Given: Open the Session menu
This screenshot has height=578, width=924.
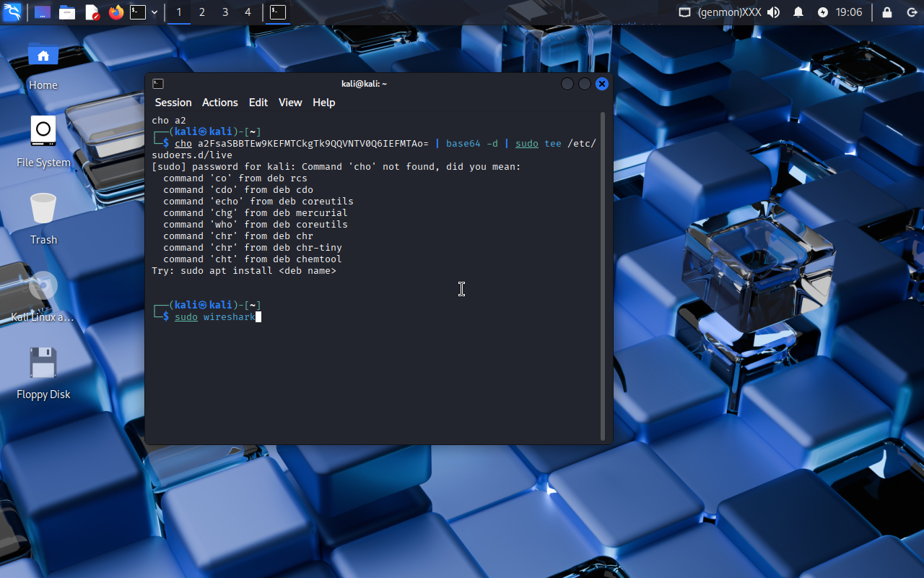Looking at the screenshot, I should (x=173, y=103).
